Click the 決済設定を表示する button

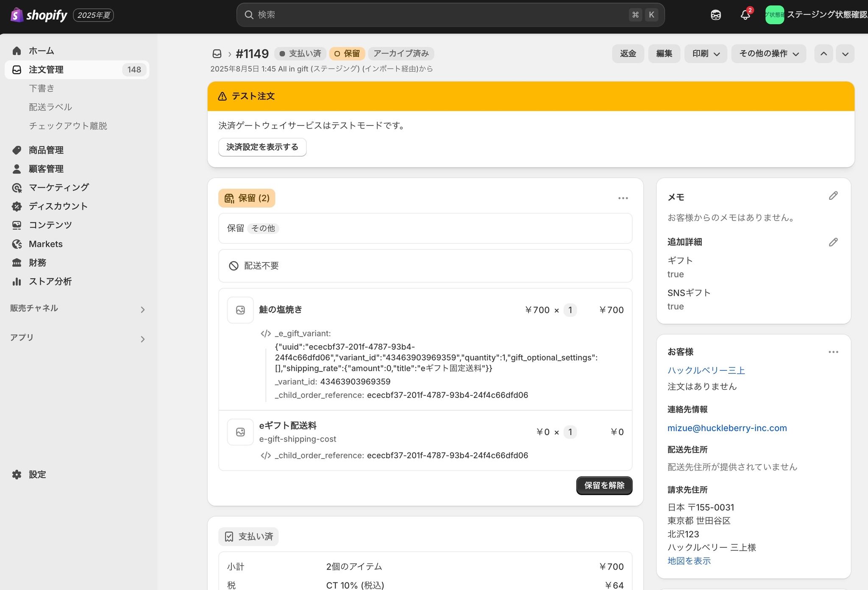click(x=262, y=147)
